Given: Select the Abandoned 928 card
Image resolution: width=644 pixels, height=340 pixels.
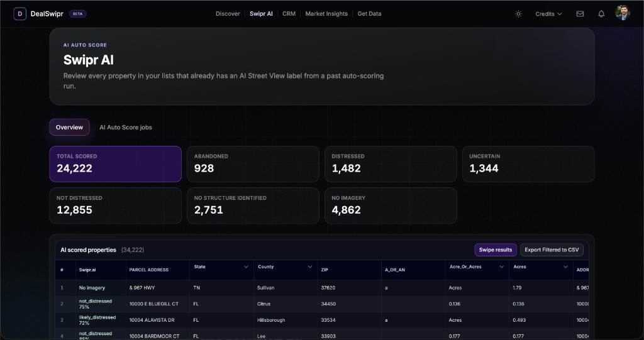Looking at the screenshot, I should [x=253, y=164].
